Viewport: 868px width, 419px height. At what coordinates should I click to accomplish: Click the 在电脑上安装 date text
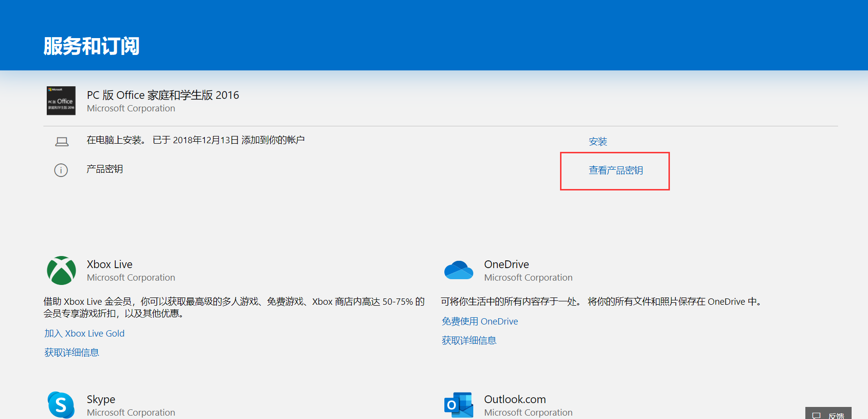tap(196, 140)
